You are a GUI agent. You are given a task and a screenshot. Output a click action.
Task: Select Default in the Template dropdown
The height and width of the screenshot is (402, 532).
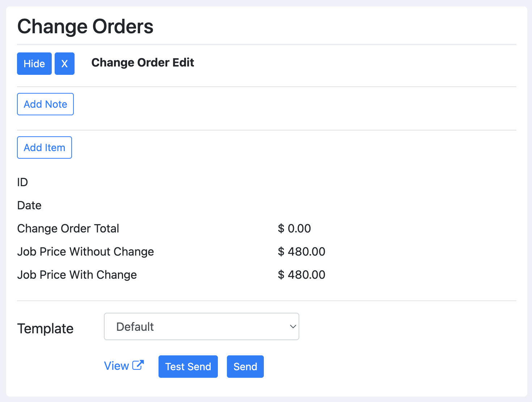[202, 326]
